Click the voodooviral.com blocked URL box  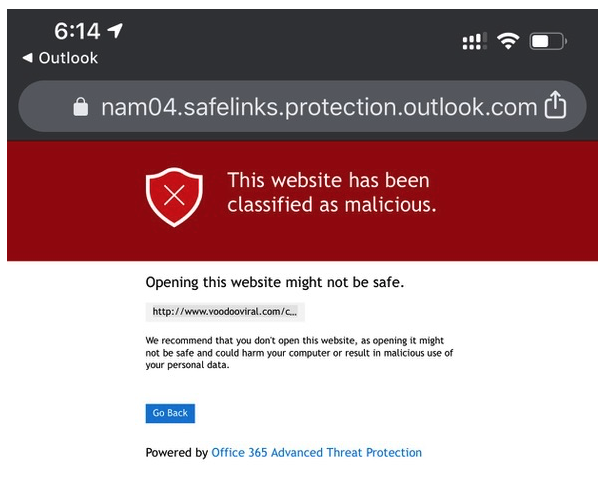(225, 312)
